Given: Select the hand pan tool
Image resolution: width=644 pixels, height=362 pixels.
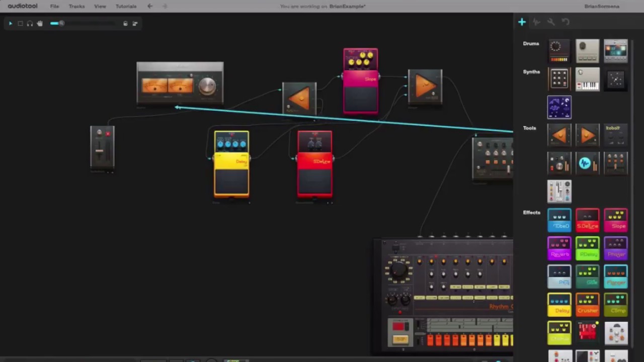Looking at the screenshot, I should pos(40,23).
